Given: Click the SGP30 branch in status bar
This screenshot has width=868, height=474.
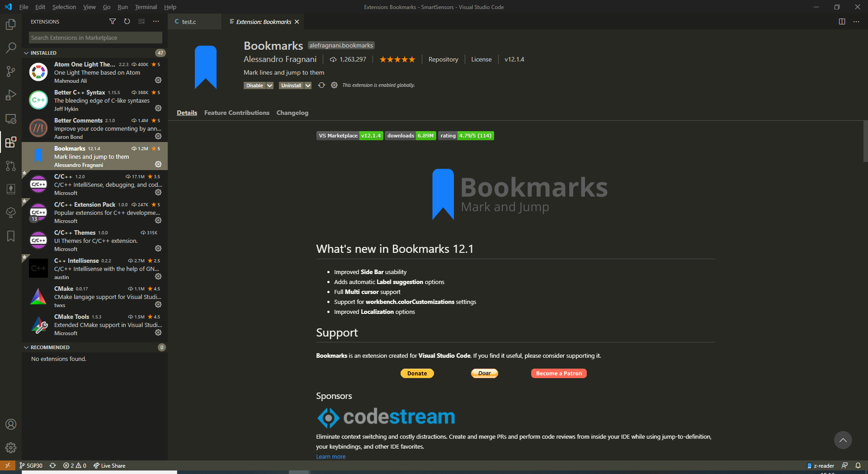Looking at the screenshot, I should point(31,465).
